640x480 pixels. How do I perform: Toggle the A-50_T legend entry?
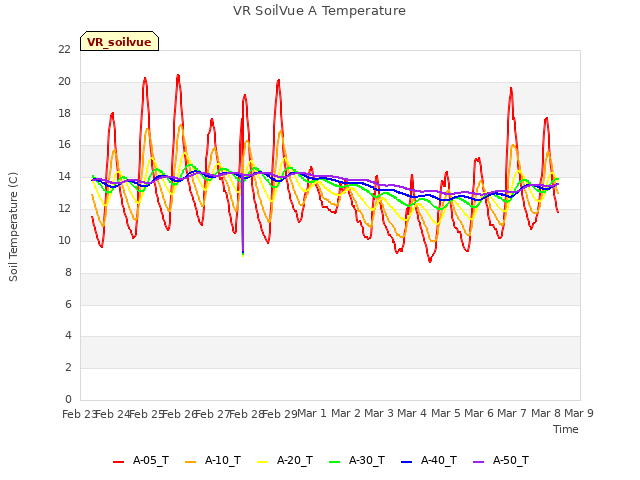tap(501, 460)
